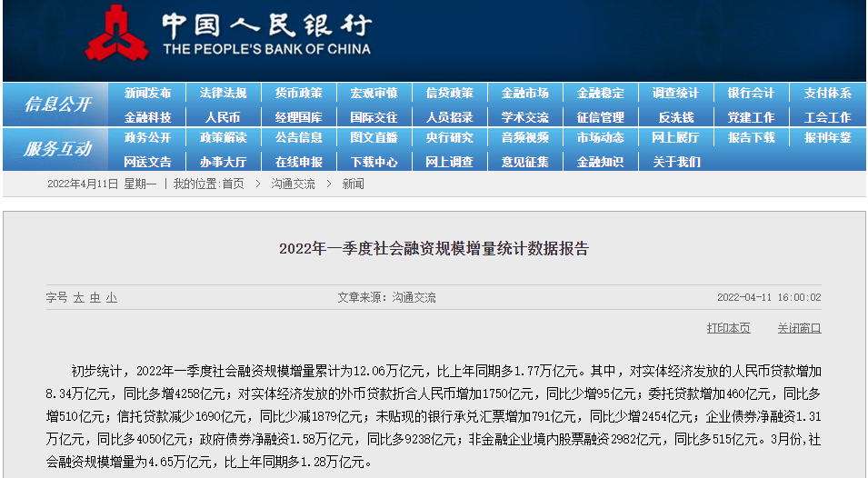Select 信贷政策 in navigation
The image size is (868, 478).
[450, 93]
